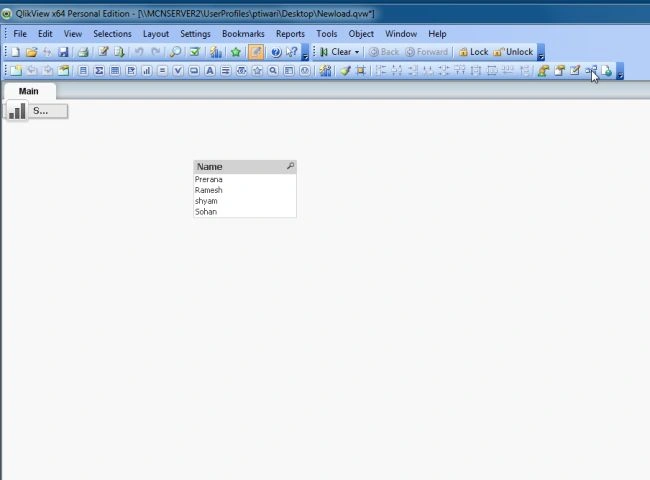Viewport: 650px width, 480px height.
Task: Create a new document with New icon
Action: (x=15, y=52)
